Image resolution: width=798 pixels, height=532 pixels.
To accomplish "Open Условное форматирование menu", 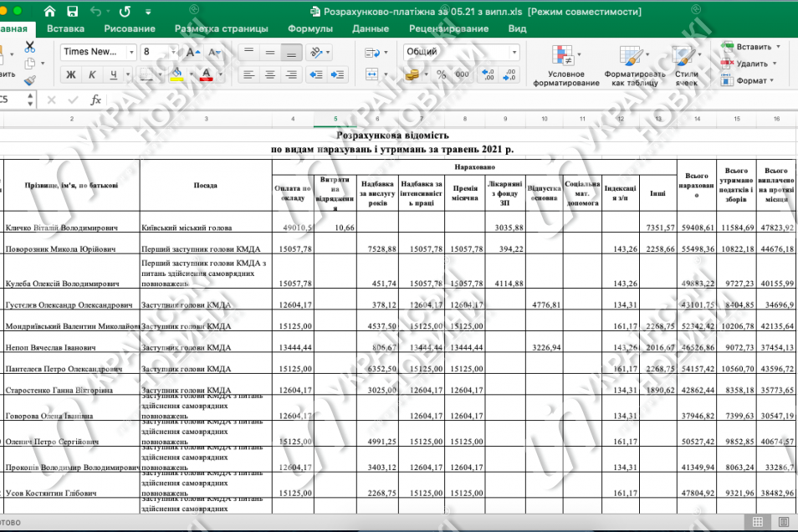I will point(566,65).
